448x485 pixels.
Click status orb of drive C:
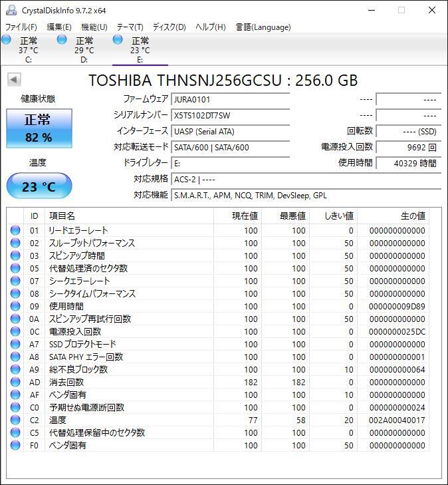[6, 40]
